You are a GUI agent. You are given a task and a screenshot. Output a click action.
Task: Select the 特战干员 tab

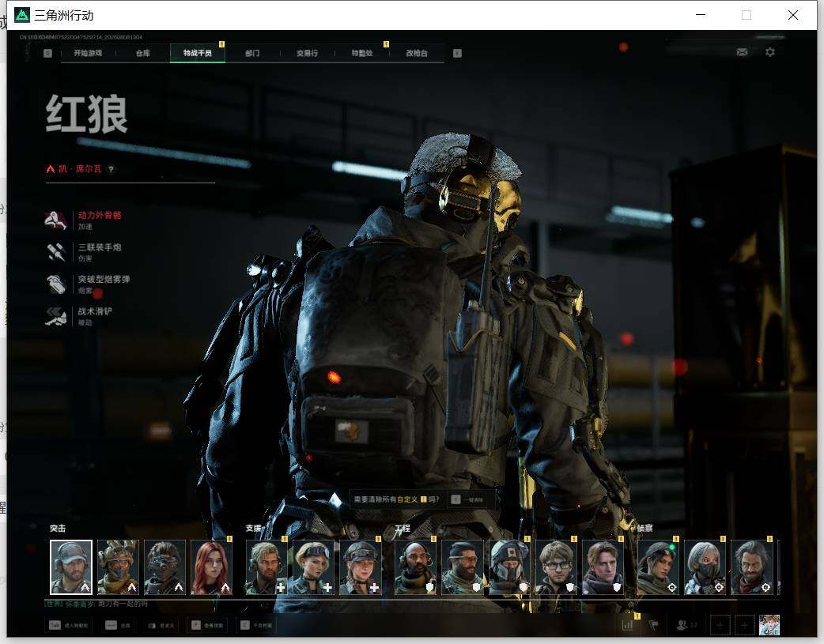click(198, 53)
